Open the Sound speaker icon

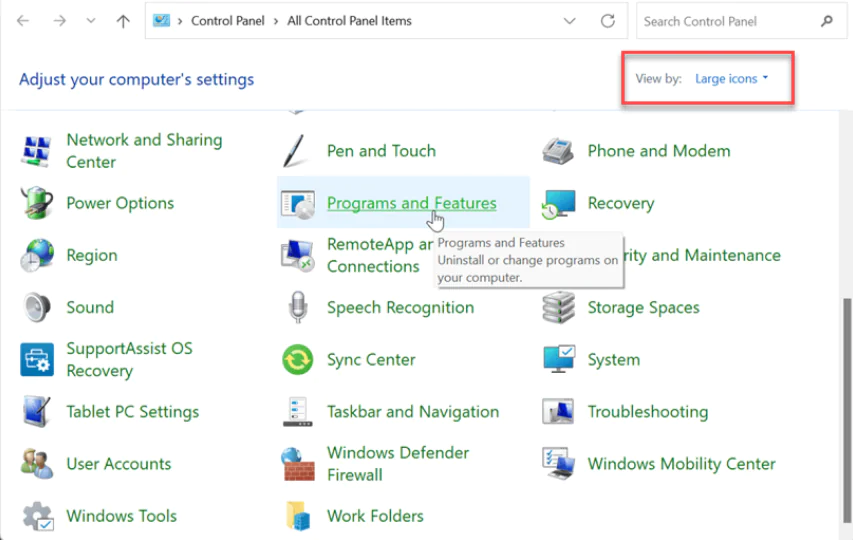tap(37, 307)
